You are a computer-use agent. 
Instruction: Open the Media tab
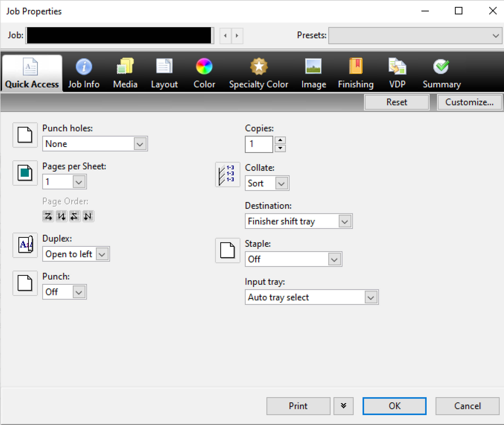click(x=125, y=73)
